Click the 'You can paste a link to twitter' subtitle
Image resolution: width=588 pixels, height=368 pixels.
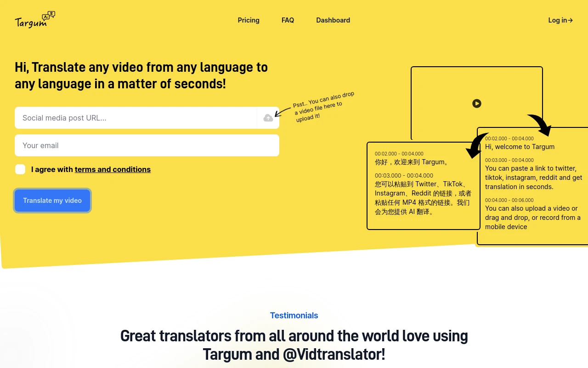534,178
